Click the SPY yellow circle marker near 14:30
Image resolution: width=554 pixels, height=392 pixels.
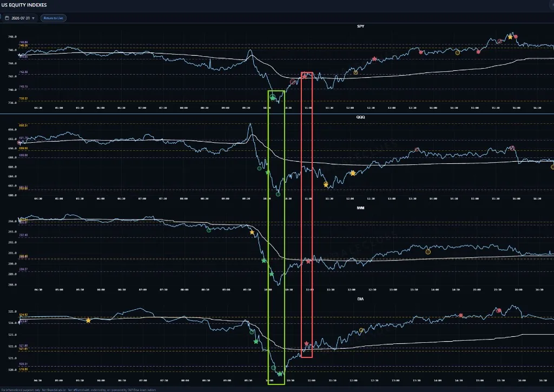point(458,52)
